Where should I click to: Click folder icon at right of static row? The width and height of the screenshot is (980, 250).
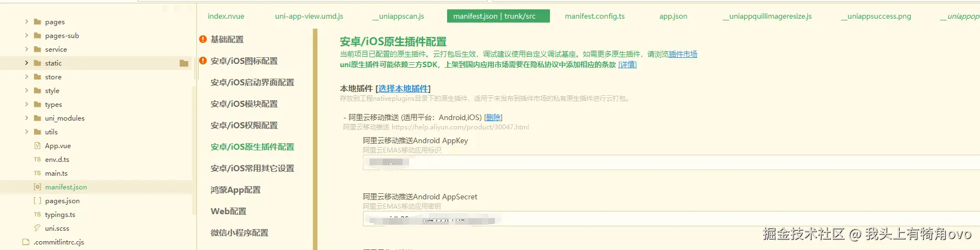[184, 63]
